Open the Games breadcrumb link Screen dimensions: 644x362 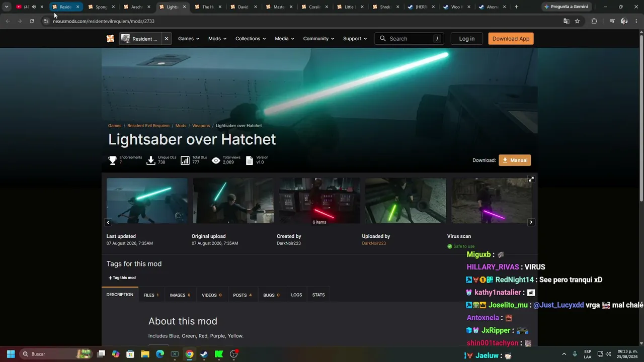tap(115, 126)
